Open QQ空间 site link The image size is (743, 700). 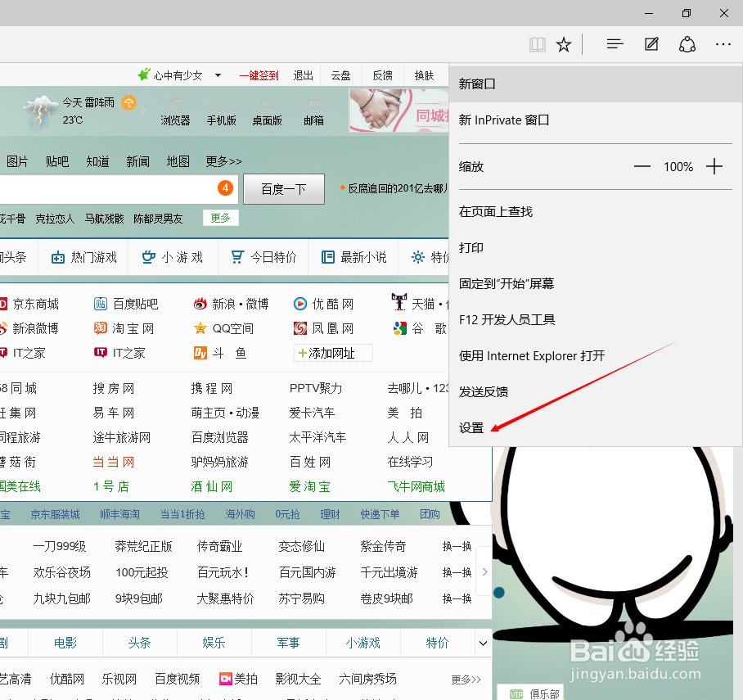tap(223, 328)
